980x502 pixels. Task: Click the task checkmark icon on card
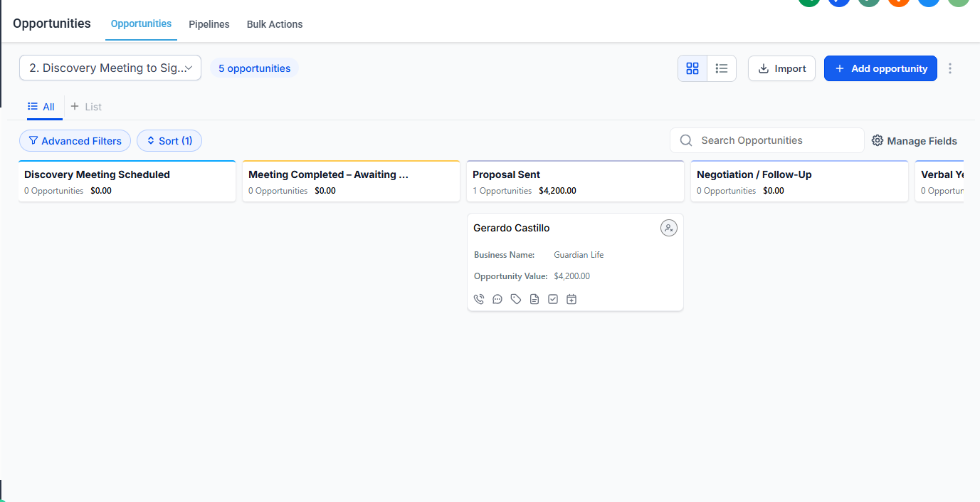(x=553, y=299)
